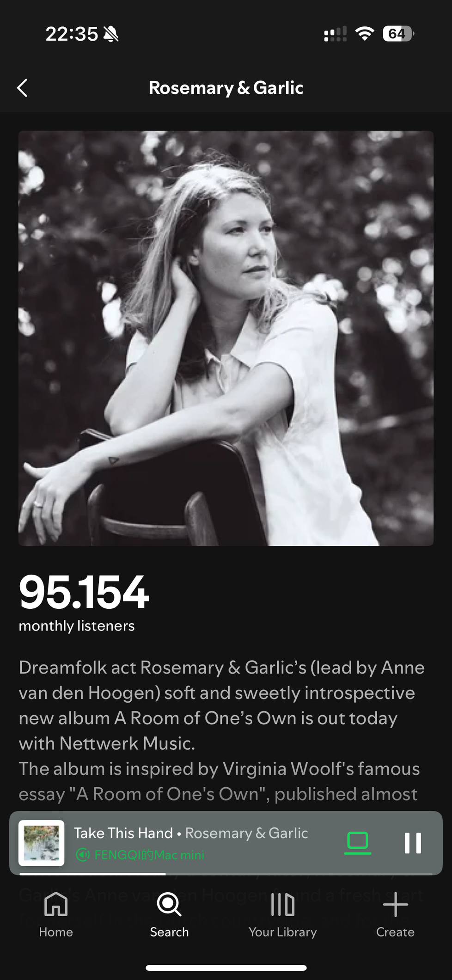
Task: Tap the cellular signal bars icon
Action: pos(336,34)
